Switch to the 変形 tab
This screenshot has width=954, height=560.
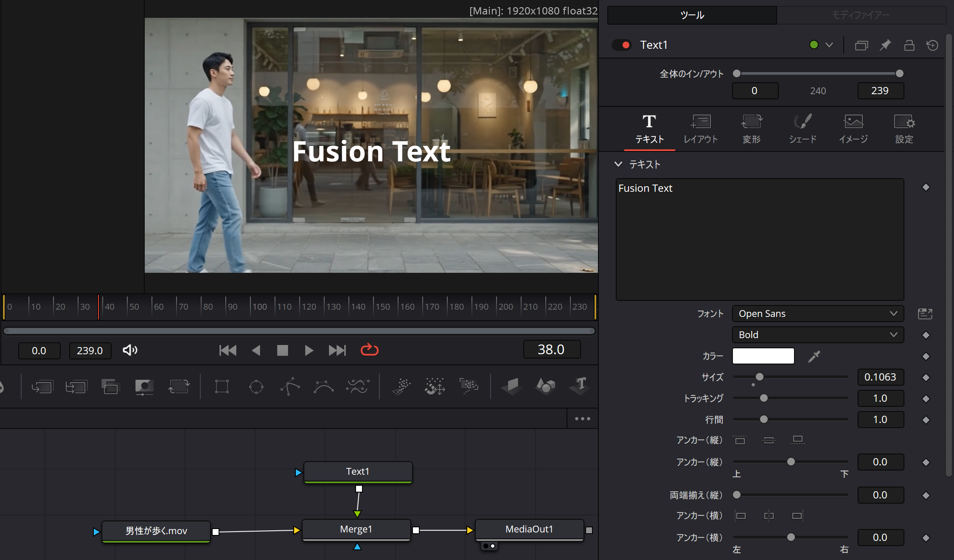(x=752, y=129)
